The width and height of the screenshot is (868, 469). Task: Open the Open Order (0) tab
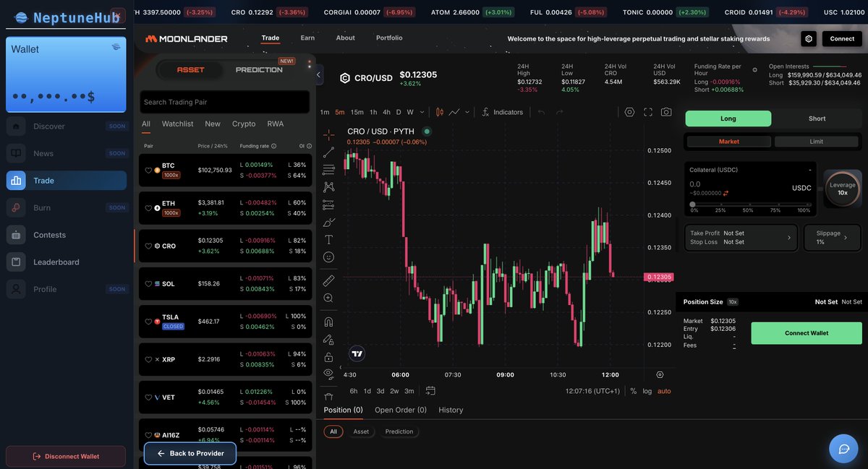pyautogui.click(x=401, y=410)
